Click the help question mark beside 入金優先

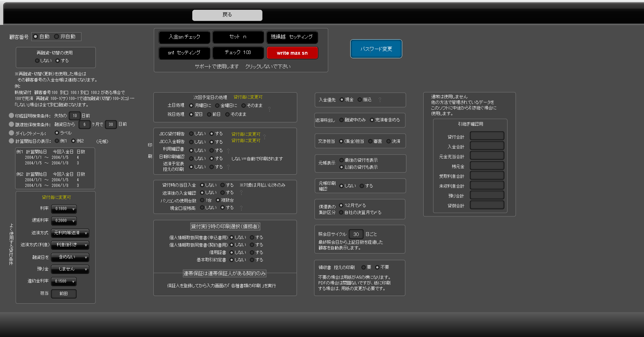pos(380,100)
